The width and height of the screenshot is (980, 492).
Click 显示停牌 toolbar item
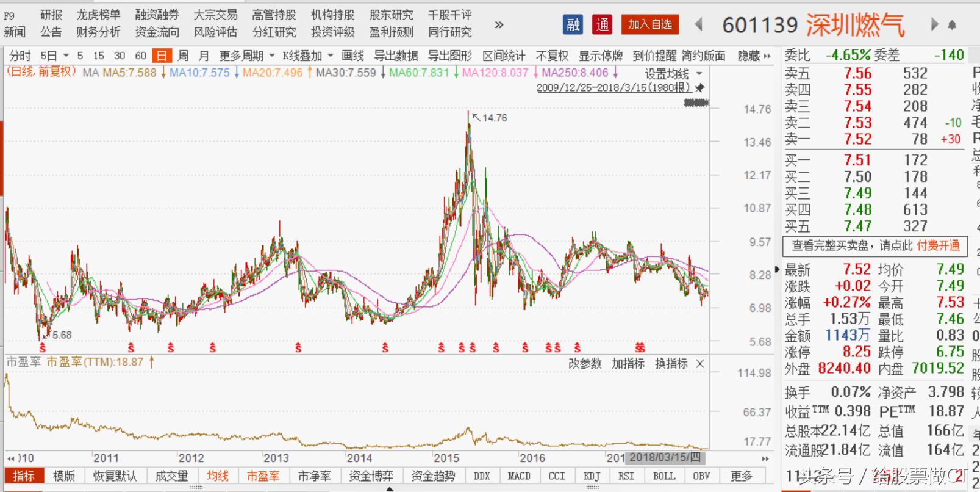[601, 56]
